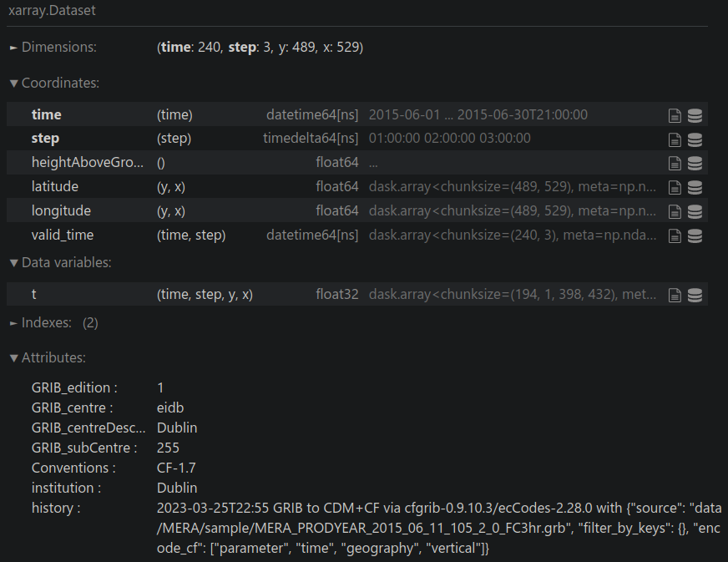
Task: Collapse the Data variables section
Action: (60, 263)
